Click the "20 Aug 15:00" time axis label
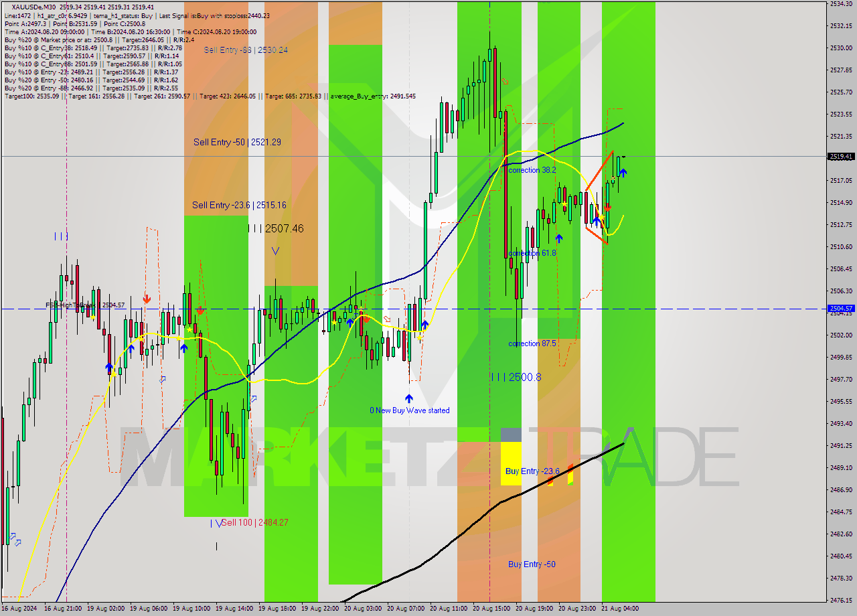This screenshot has width=857, height=616. tap(493, 609)
